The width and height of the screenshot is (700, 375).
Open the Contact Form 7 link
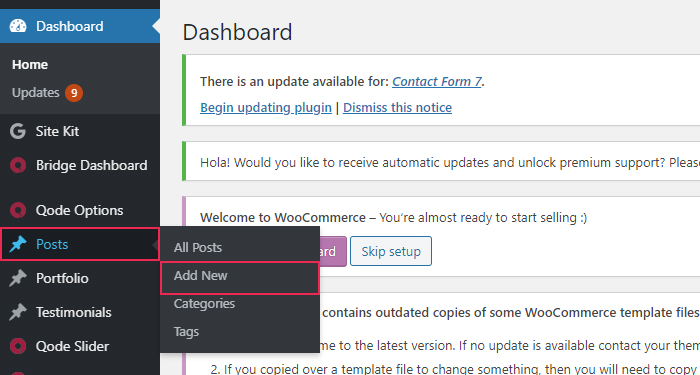[x=437, y=82]
